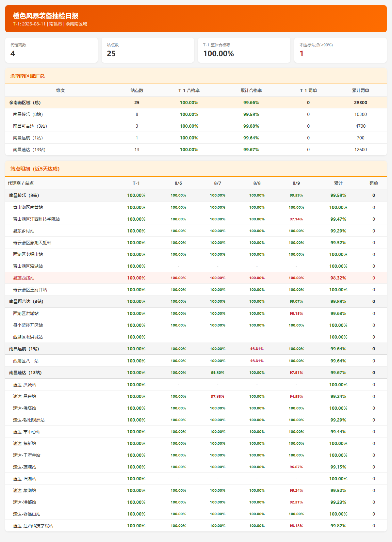Click the 速达-昌东站 row
Screen dimensions: 392x542
point(196,396)
